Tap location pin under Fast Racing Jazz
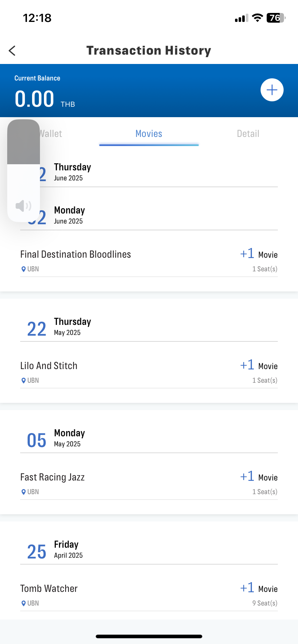298x644 pixels. (x=24, y=492)
